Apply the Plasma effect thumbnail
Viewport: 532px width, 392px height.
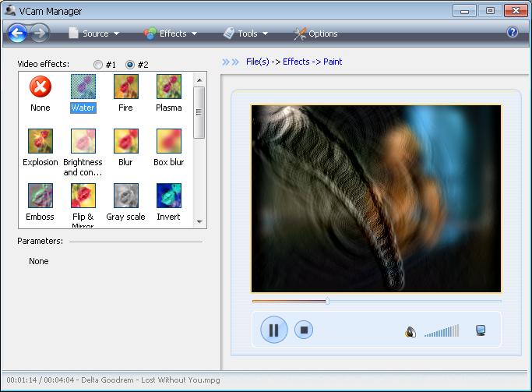(168, 87)
